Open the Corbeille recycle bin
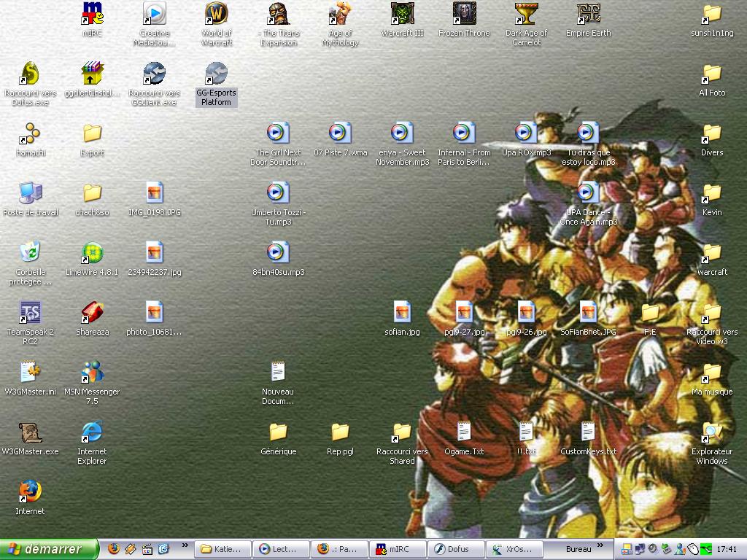 pos(30,254)
